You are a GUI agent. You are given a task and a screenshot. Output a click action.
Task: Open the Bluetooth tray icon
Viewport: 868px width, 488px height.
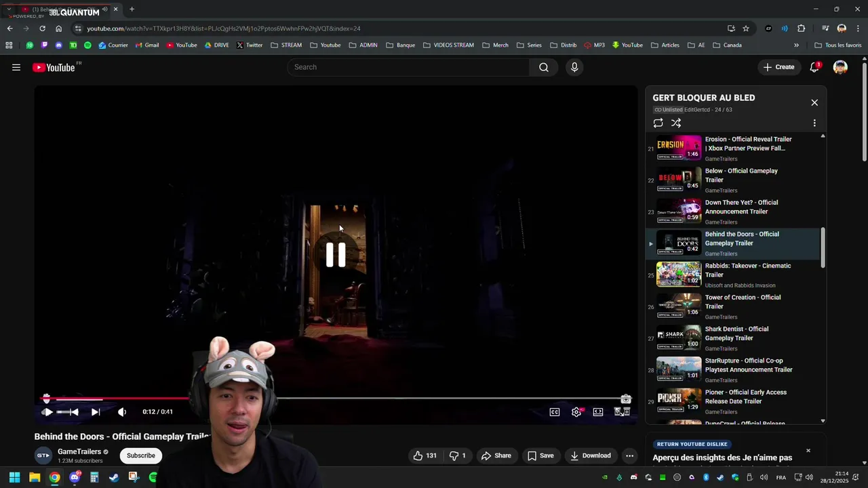pyautogui.click(x=706, y=477)
